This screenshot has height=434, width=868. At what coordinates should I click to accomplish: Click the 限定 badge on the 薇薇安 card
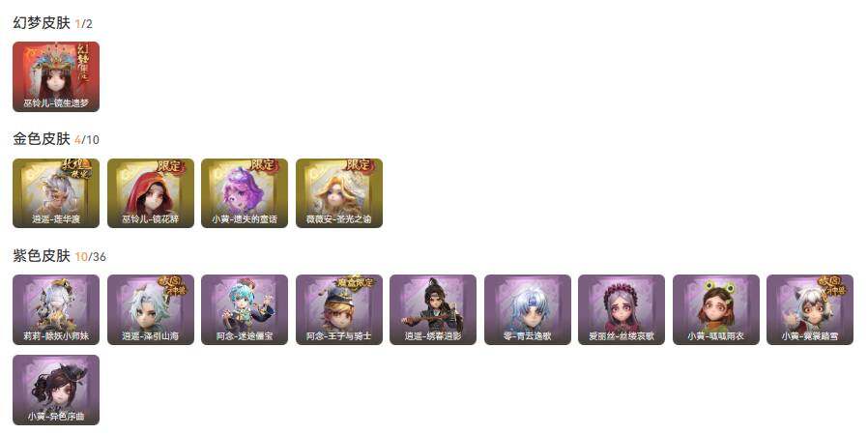tap(359, 165)
